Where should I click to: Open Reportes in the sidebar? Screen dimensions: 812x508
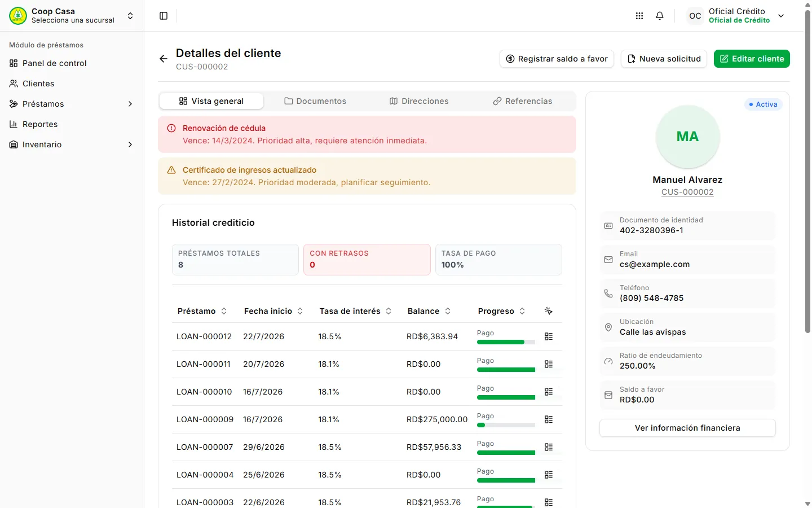72,124
